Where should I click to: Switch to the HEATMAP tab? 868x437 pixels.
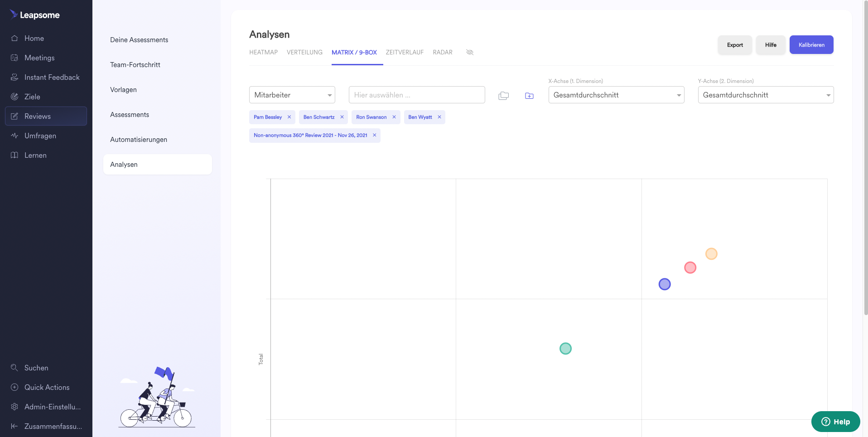(263, 52)
